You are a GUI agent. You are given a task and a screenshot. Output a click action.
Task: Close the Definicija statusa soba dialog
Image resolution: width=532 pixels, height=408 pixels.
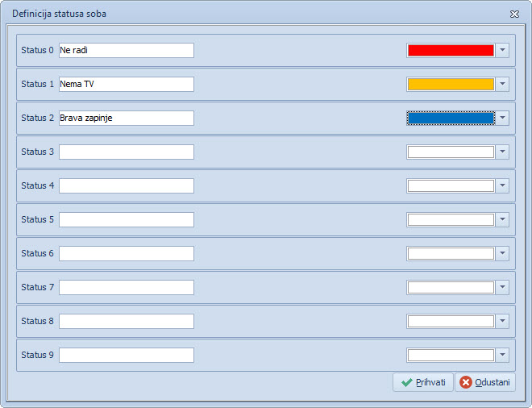pos(514,15)
